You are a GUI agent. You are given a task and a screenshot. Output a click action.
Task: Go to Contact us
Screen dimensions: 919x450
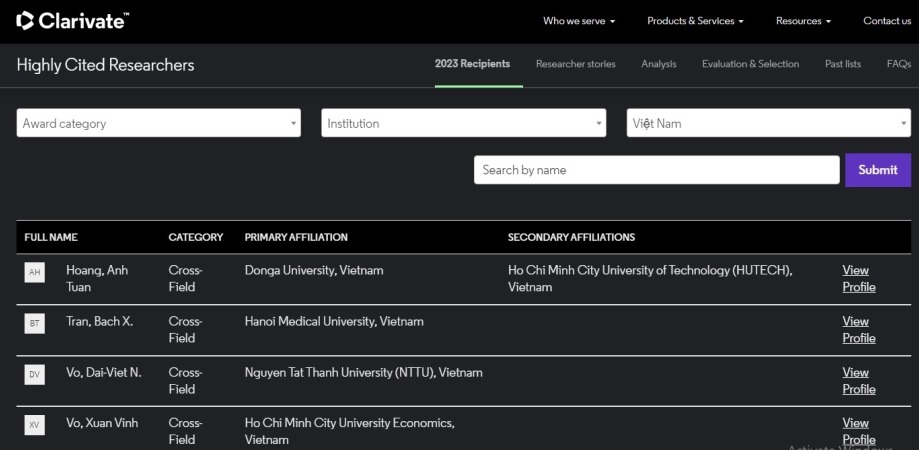[887, 21]
